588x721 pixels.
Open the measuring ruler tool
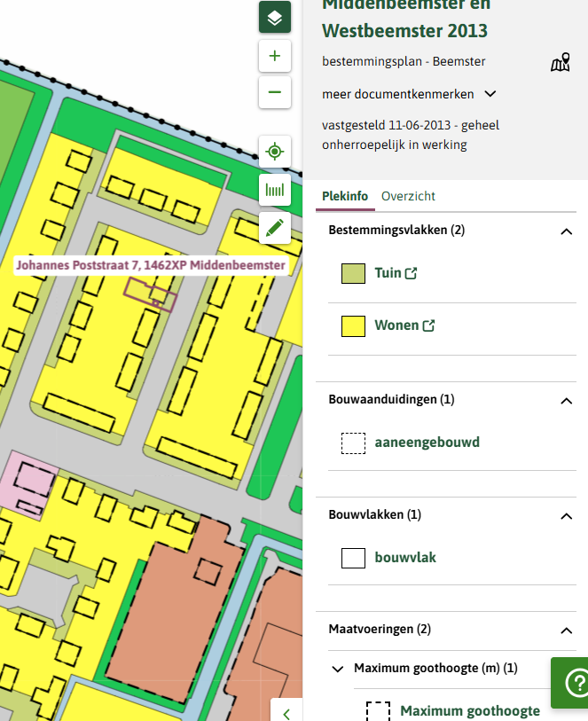[x=275, y=190]
